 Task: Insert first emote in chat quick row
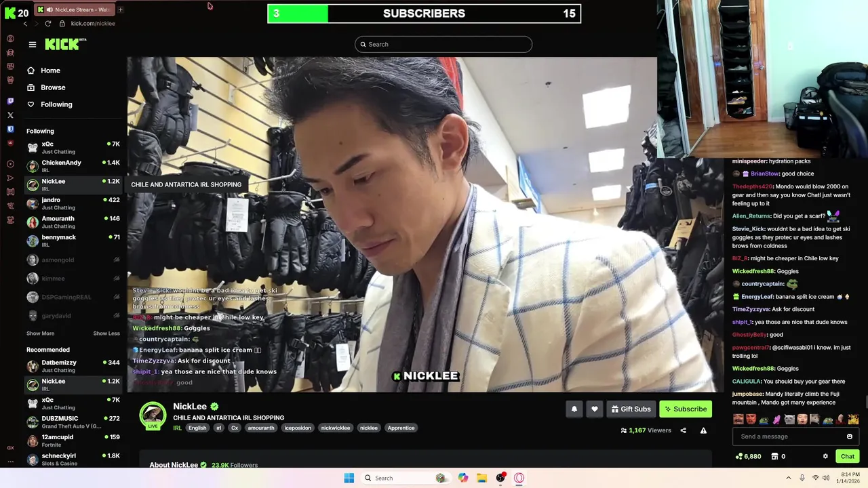pos(738,420)
